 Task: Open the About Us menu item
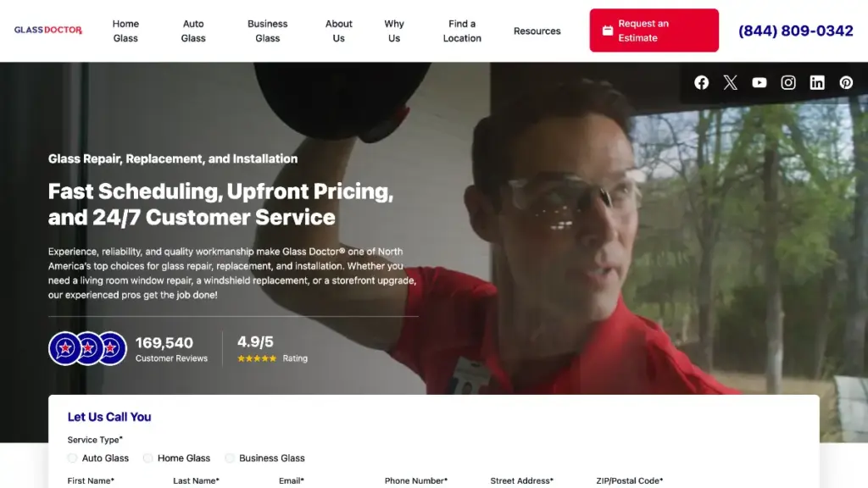(x=339, y=31)
